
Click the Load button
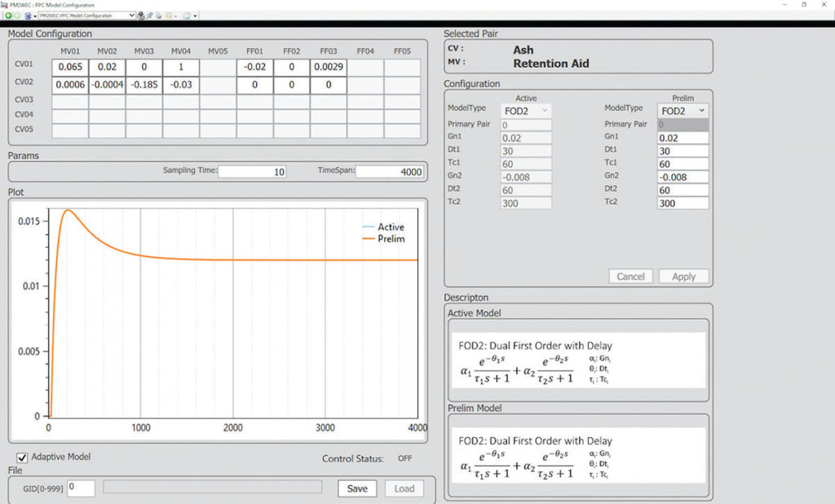click(404, 489)
